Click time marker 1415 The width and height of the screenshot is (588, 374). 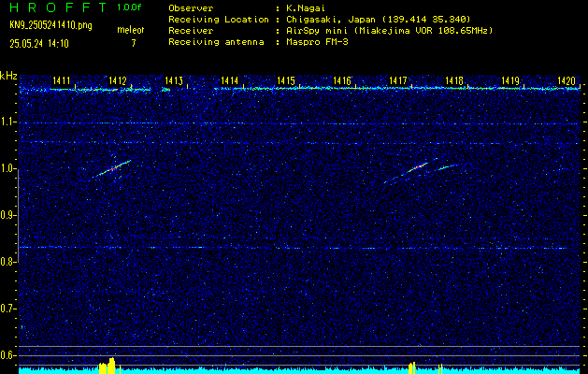click(286, 80)
